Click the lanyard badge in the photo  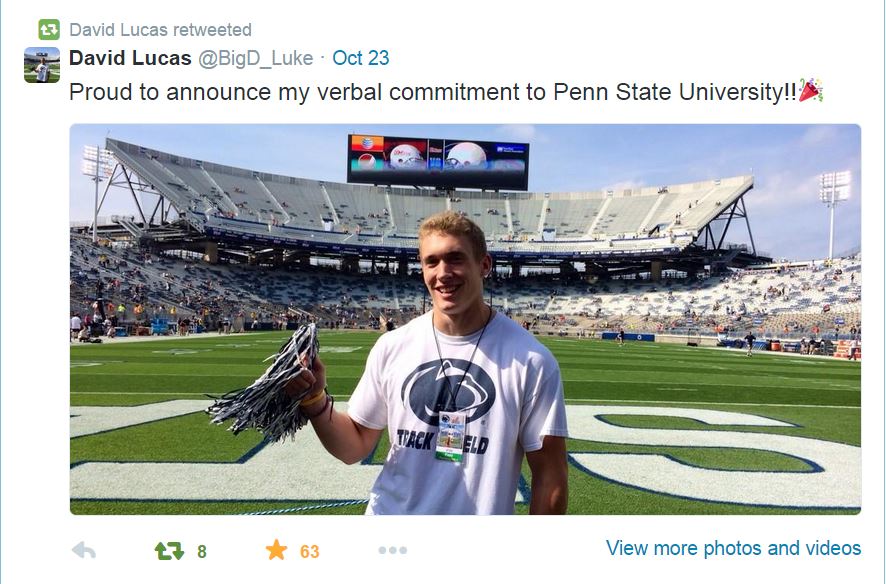[452, 437]
